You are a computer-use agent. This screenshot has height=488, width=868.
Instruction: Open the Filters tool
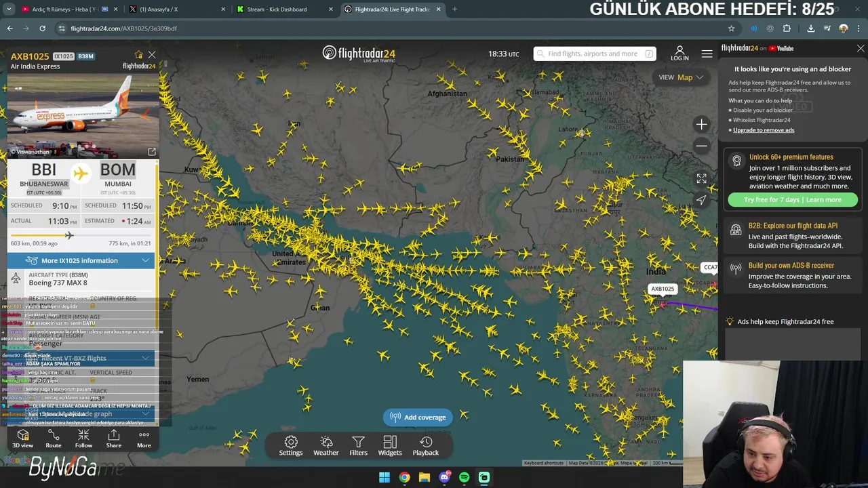359,446
